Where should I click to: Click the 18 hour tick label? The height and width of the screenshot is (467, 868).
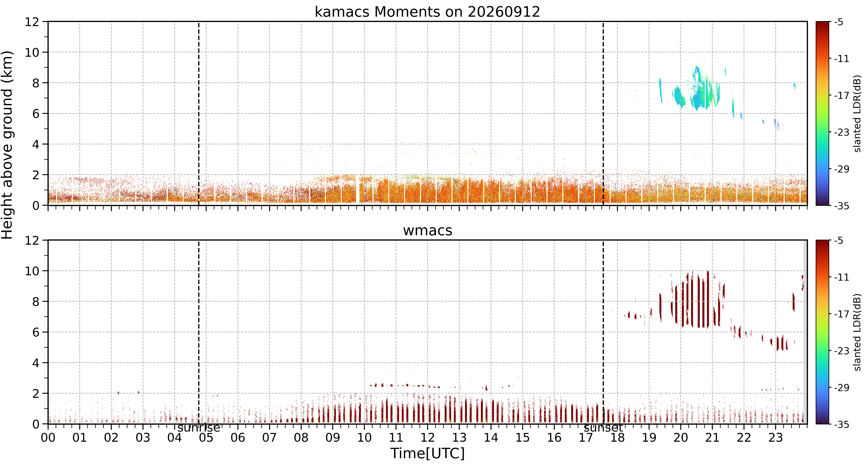617,438
